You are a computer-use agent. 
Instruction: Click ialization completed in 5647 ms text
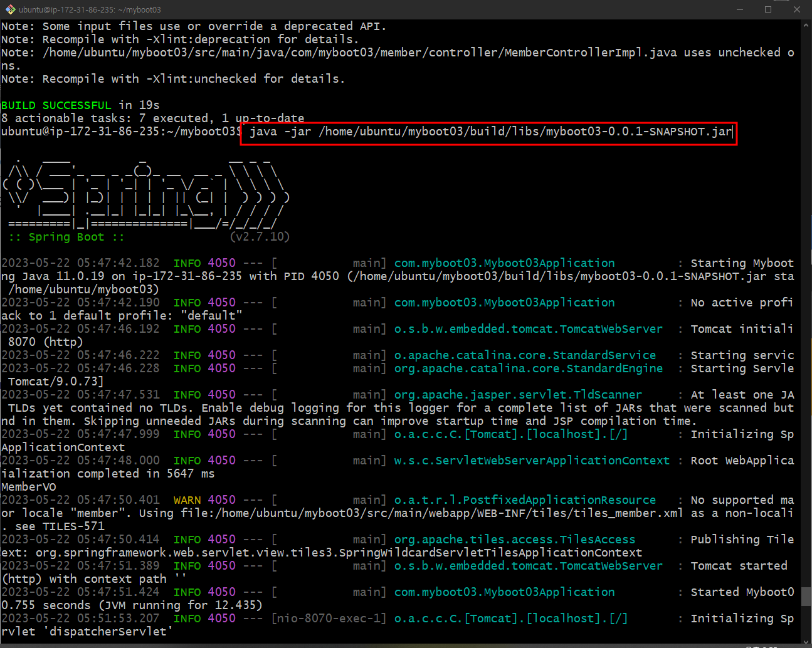(108, 474)
